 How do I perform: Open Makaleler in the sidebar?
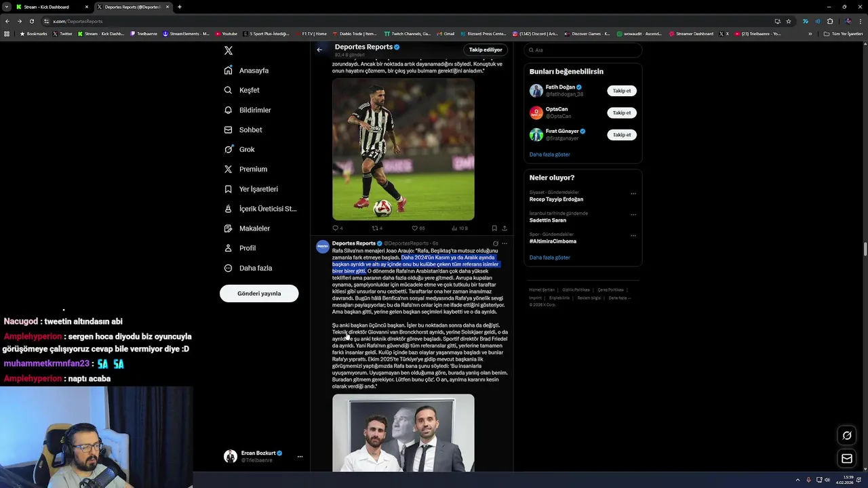click(x=247, y=228)
